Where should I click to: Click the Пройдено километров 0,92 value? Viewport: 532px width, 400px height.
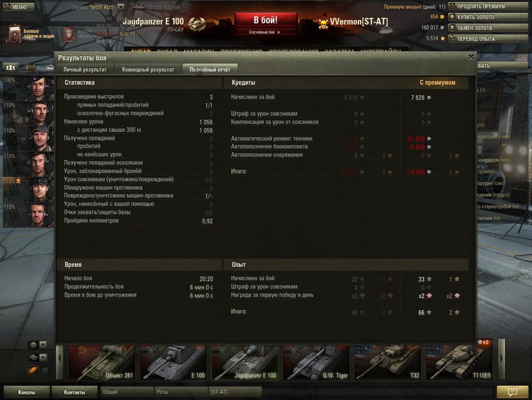click(x=207, y=221)
